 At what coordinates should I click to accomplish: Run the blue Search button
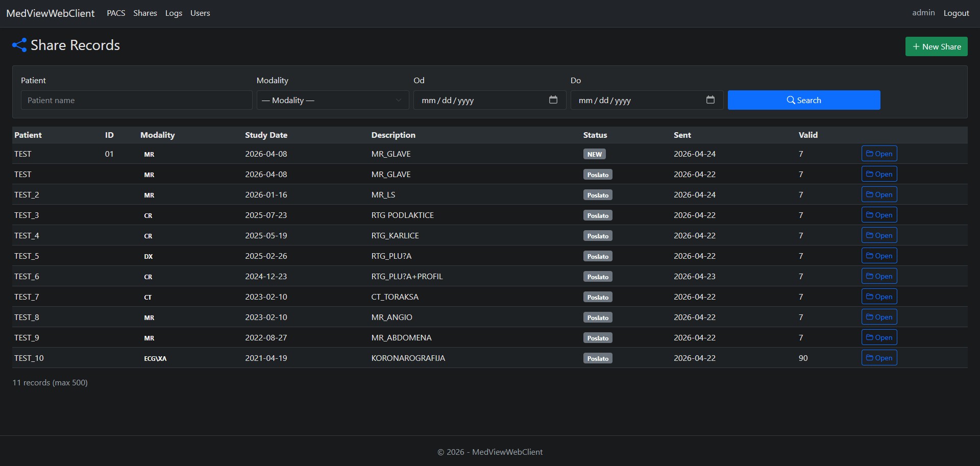(804, 100)
